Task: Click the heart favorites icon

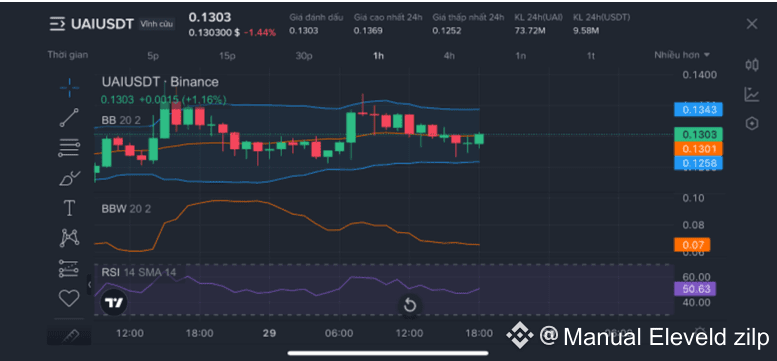Action: tap(69, 298)
